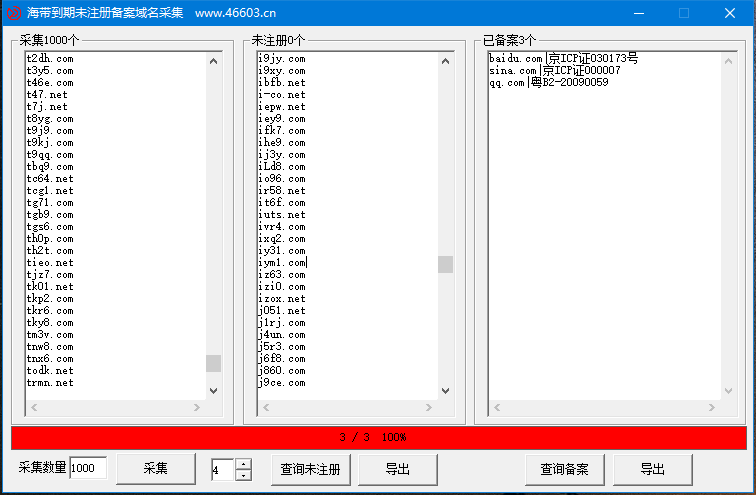Select ibfb.net in the 未注册 list

(x=282, y=83)
